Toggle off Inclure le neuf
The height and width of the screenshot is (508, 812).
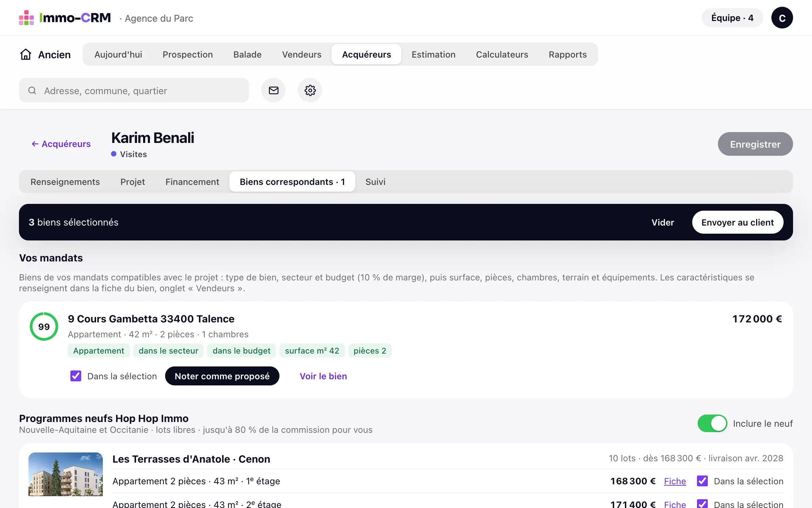click(712, 423)
